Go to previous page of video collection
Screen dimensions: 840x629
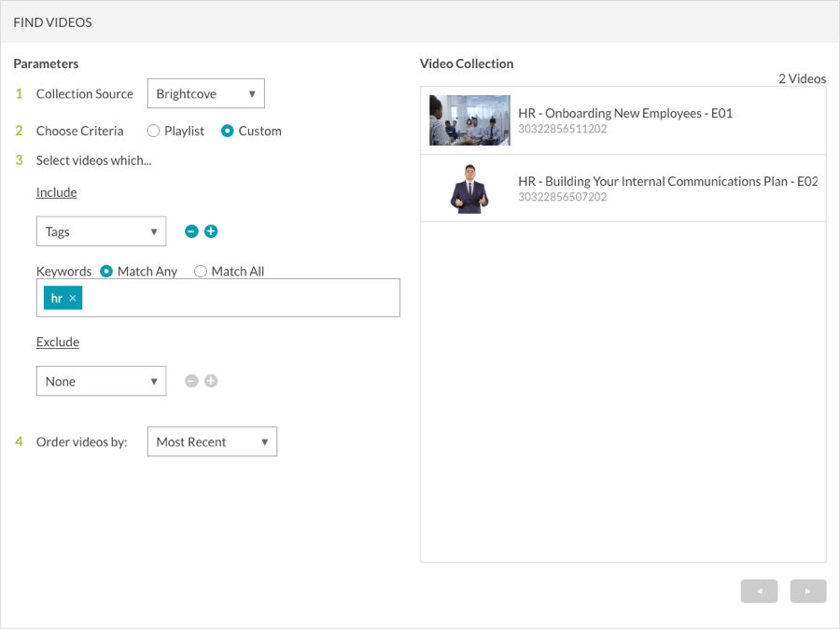(x=759, y=591)
